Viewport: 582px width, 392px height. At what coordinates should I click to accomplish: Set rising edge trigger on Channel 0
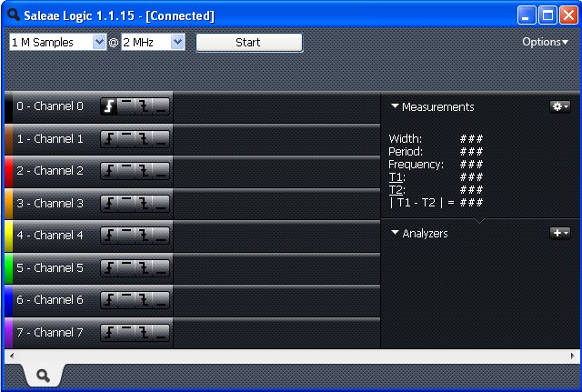[x=109, y=106]
